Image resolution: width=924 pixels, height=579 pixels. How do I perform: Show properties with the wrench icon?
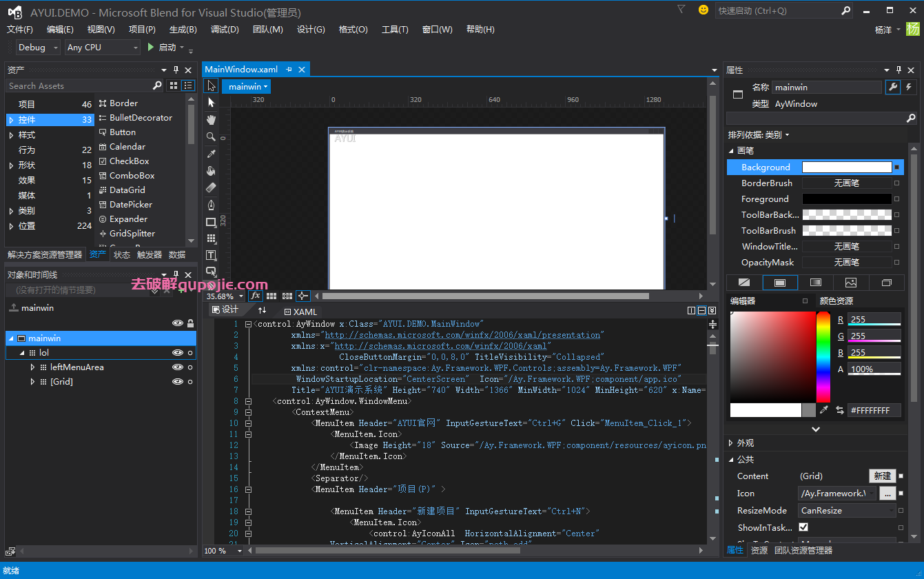(x=892, y=87)
